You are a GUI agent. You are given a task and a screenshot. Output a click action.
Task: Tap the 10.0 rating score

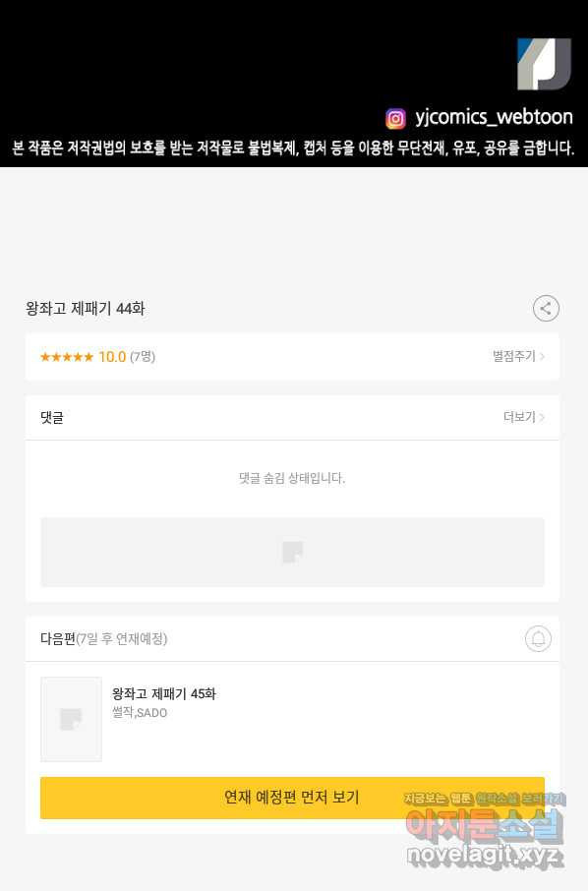[x=112, y=357]
